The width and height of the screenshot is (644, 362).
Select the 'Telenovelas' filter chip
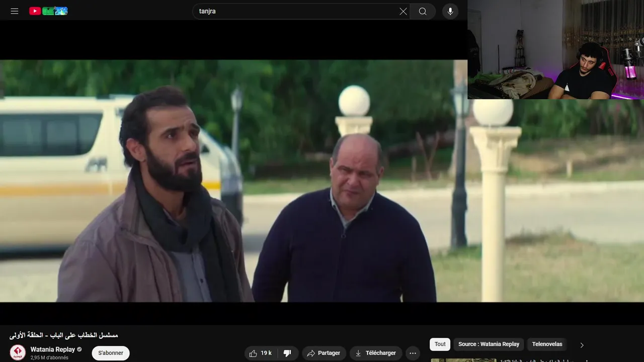coord(547,344)
